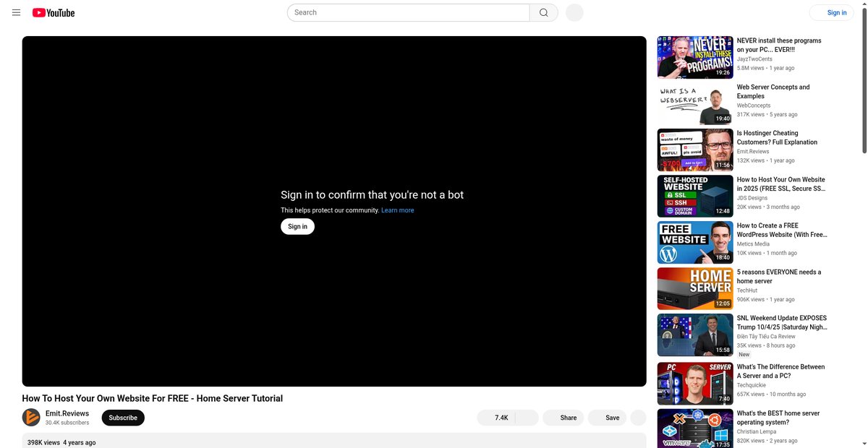868x448 pixels.
Task: Click the 'New' badge under the SNL video
Action: click(x=744, y=355)
